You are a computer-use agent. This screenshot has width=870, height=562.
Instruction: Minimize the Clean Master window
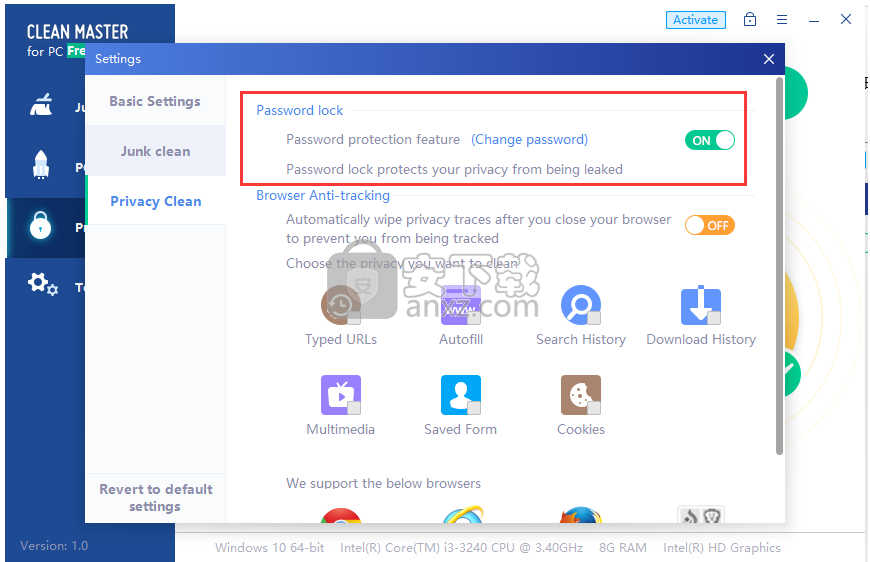click(814, 21)
